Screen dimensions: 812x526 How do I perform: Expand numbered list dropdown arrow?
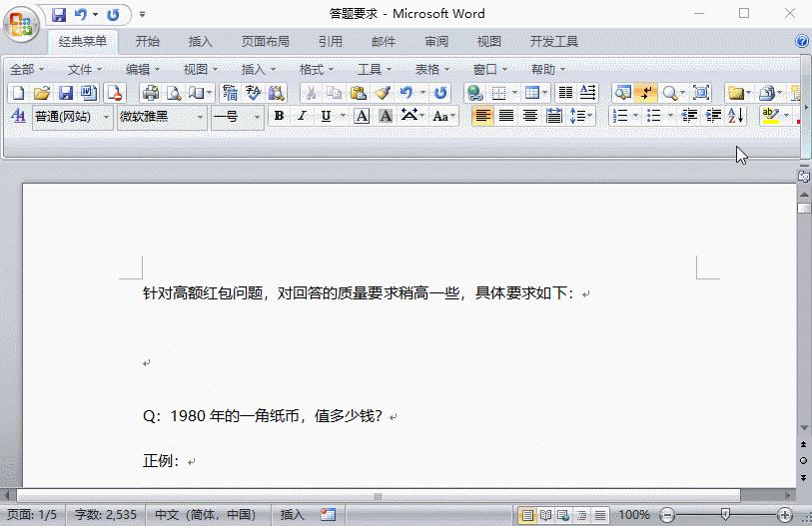pos(635,116)
